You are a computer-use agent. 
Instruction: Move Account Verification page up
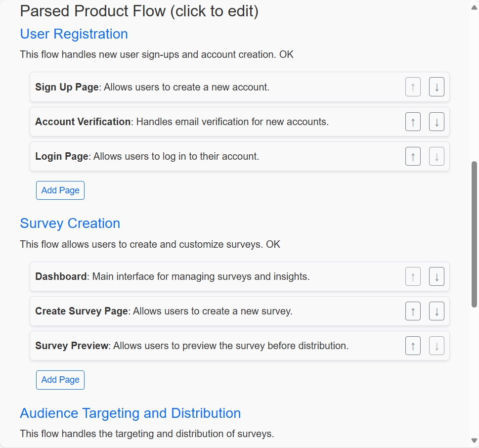[x=413, y=122]
